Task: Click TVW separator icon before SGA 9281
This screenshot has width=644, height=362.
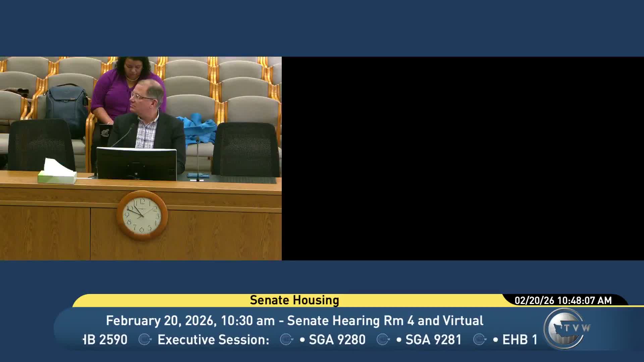Action: [x=383, y=339]
